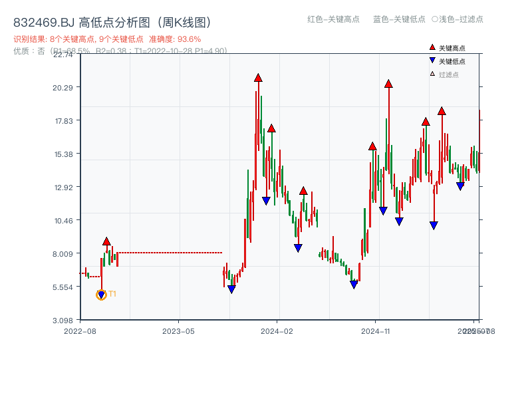Click the 17.83 price axis label

64,121
